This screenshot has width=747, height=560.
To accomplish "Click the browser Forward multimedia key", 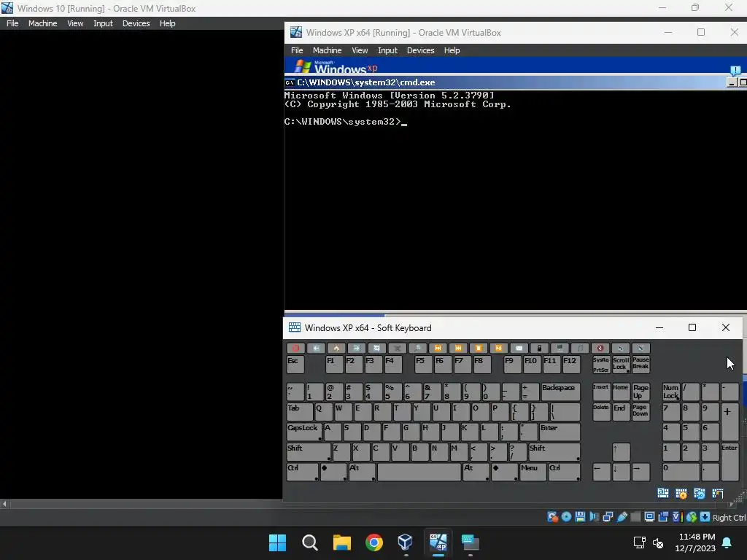I will pos(356,348).
